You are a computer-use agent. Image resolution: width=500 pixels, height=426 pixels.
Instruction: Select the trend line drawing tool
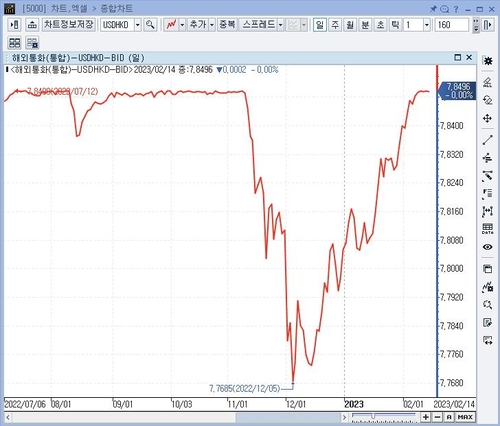(x=488, y=140)
